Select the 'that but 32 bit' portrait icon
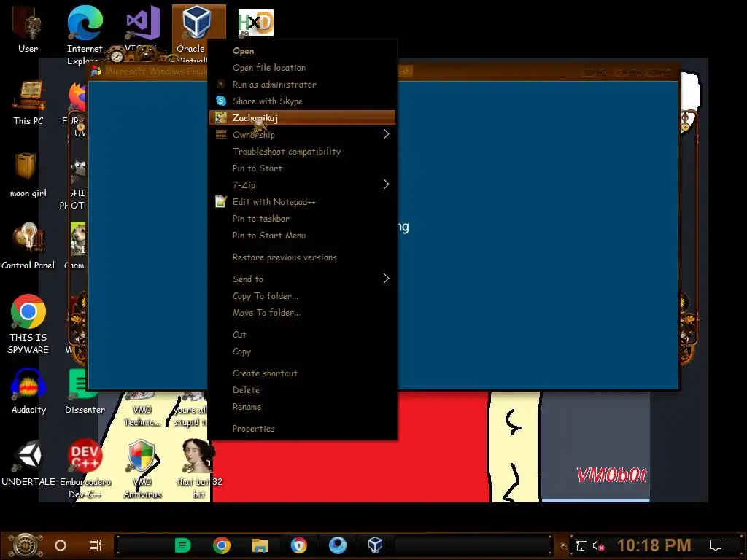Screen dimensions: 747x560 (198, 469)
